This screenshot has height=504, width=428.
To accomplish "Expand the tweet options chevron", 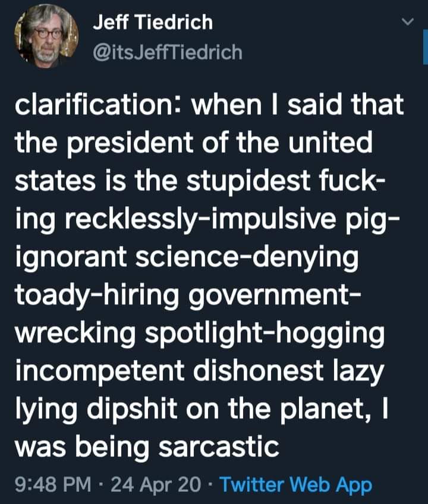I will (x=408, y=22).
